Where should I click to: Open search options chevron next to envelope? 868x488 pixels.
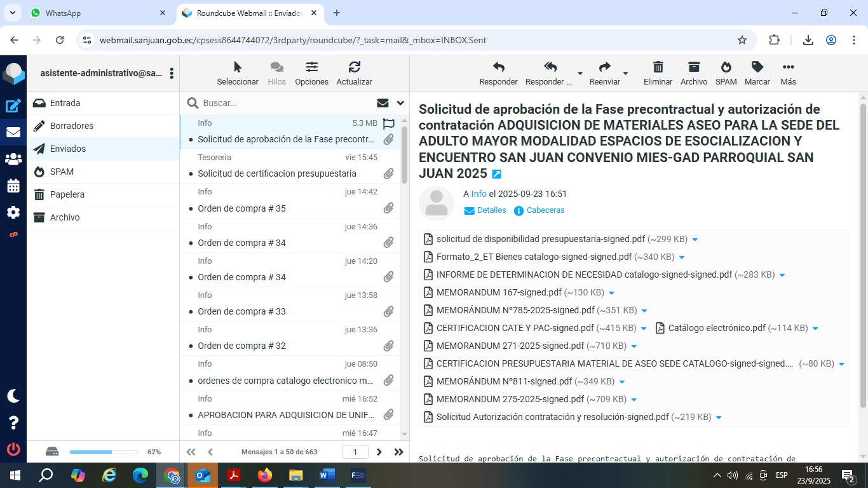(400, 103)
